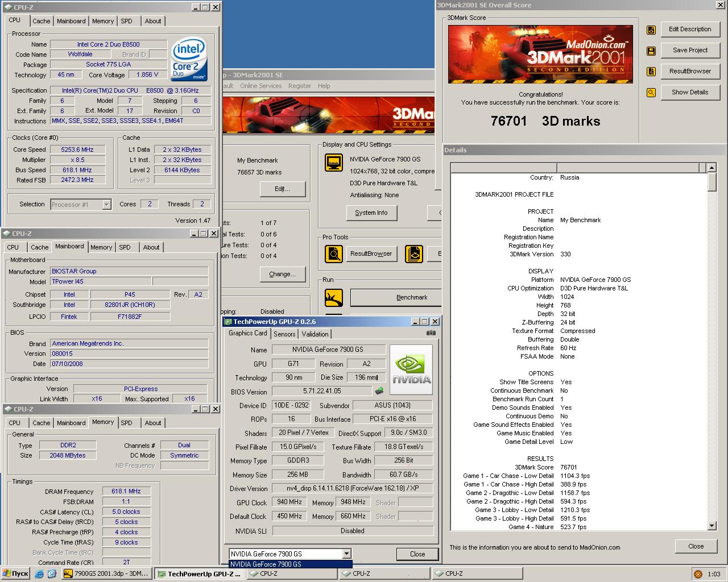Click the NVIDIA logo in GPU-Z

tap(411, 369)
